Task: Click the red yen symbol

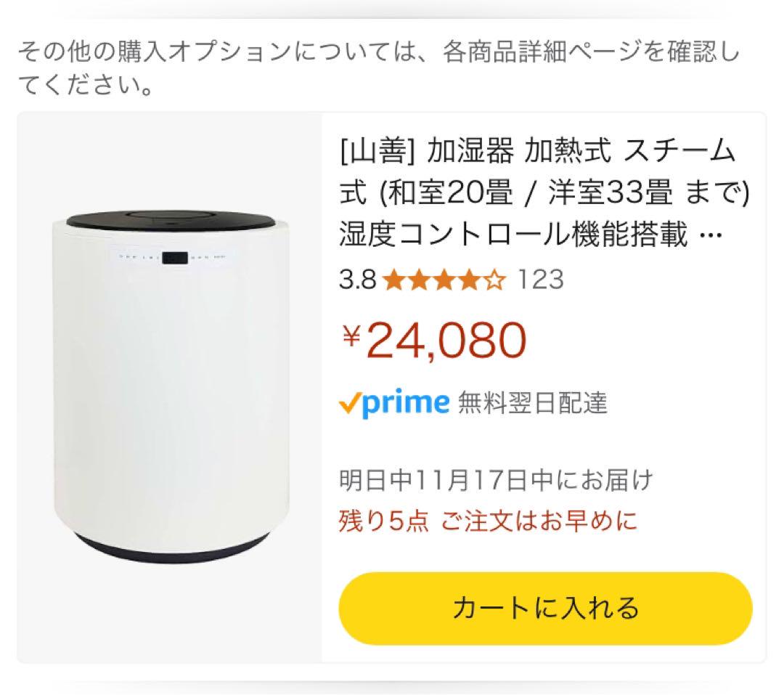Action: 352,336
